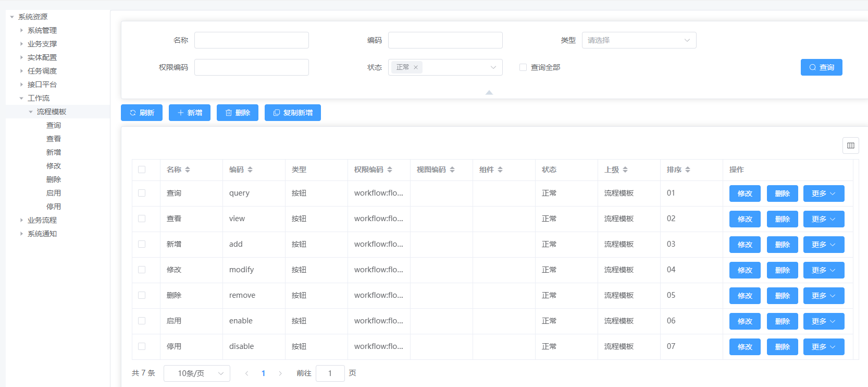
Task: Check the row checkbox for 新增
Action: coord(142,244)
